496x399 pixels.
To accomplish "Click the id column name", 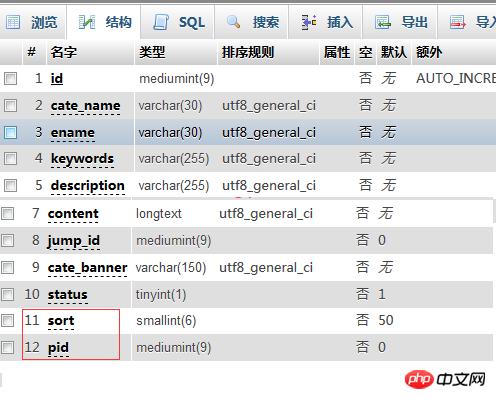I will (x=57, y=79).
